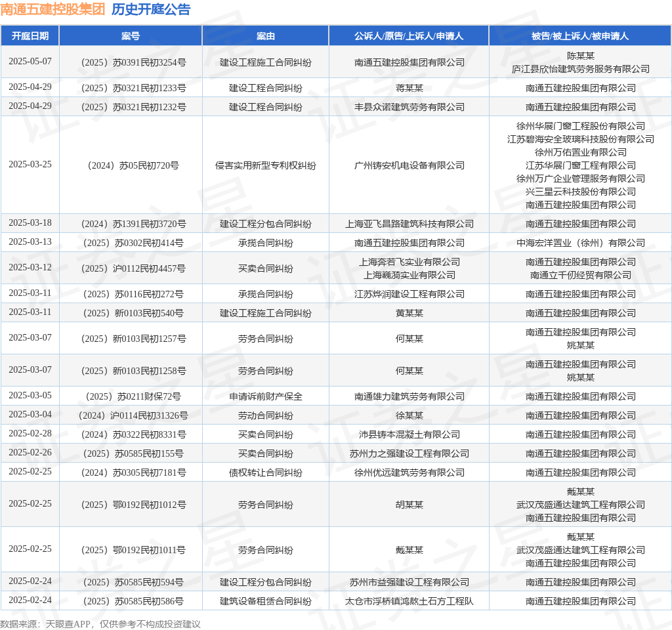Select case number (2025)苏0211财保72号
The image size is (672, 630).
pyautogui.click(x=133, y=397)
